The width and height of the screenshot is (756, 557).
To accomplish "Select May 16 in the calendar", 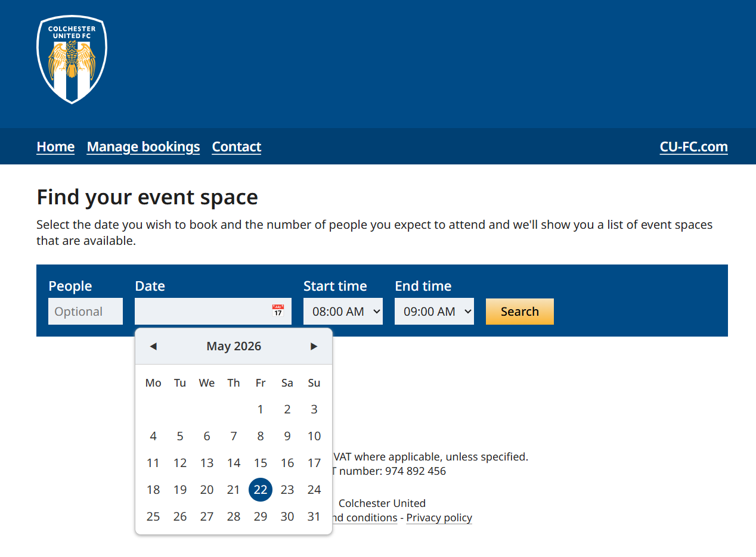I will (x=287, y=463).
